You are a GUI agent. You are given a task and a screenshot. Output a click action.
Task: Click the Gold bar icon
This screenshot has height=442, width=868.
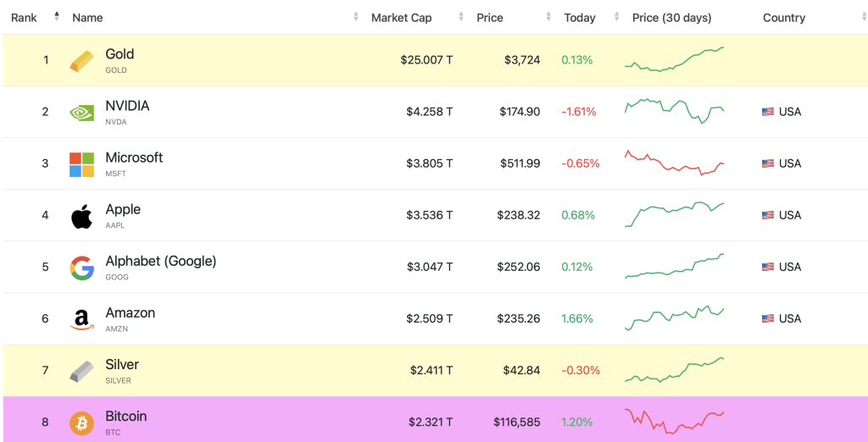pos(82,60)
